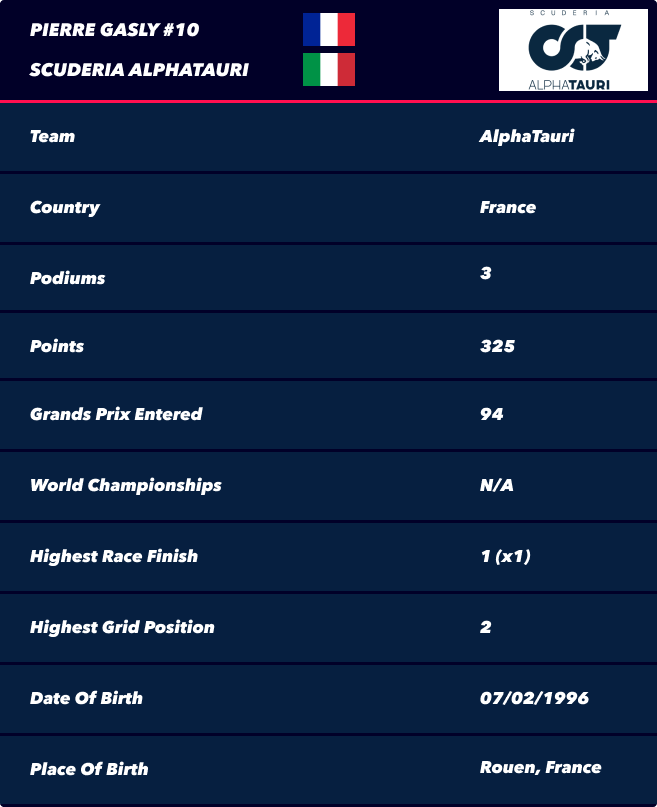The height and width of the screenshot is (807, 657).
Task: Click the Highest Grid Position label
Action: tap(122, 627)
